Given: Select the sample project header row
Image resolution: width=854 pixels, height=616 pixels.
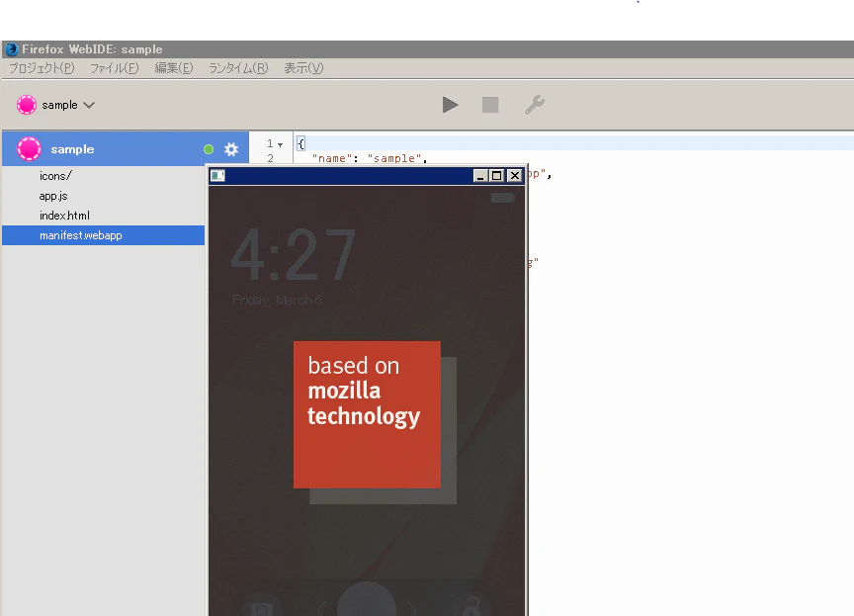Looking at the screenshot, I should pyautogui.click(x=126, y=148).
